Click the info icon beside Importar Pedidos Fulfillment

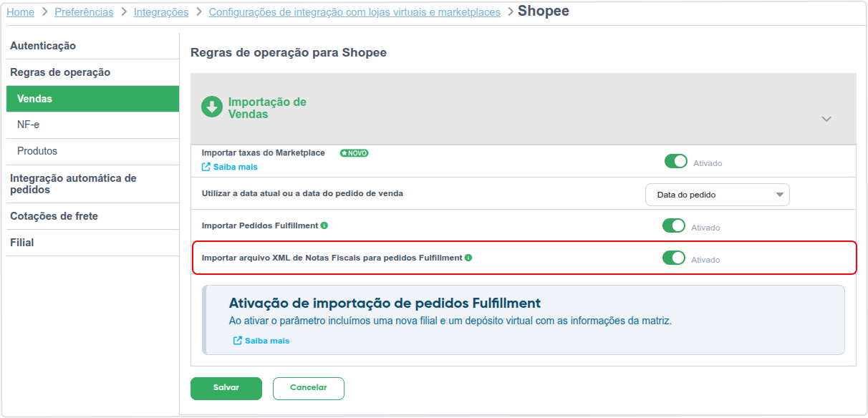[324, 225]
